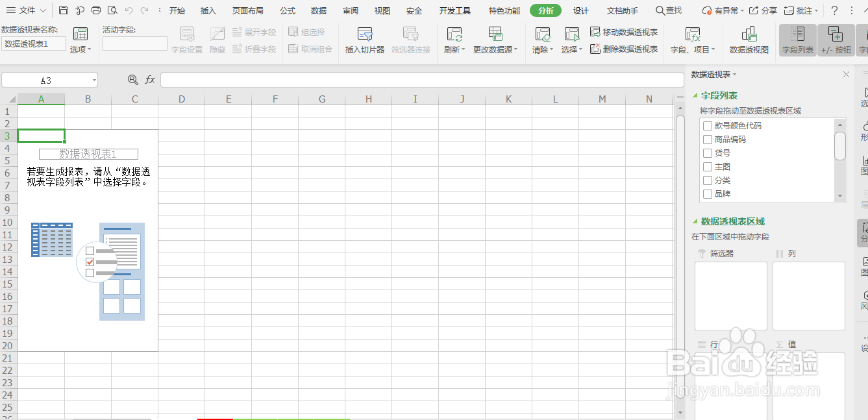Switch to the 页面布局 ribbon tab
This screenshot has width=868, height=420.
click(x=248, y=10)
